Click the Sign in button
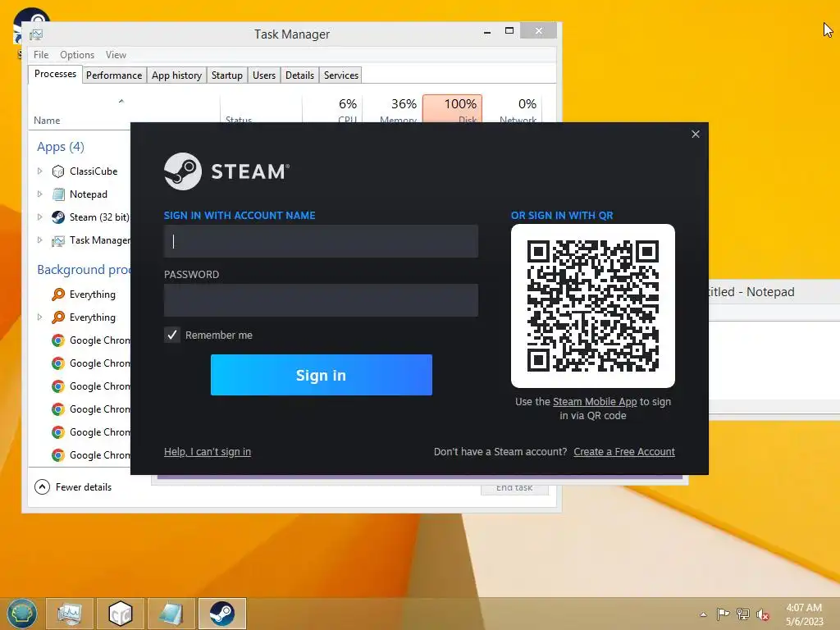 coord(321,375)
